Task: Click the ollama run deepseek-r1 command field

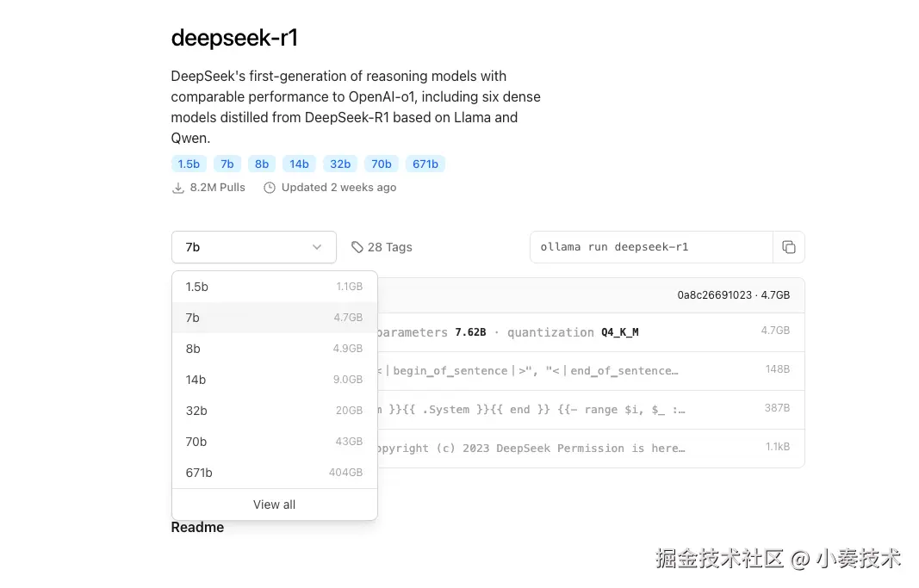Action: point(651,247)
